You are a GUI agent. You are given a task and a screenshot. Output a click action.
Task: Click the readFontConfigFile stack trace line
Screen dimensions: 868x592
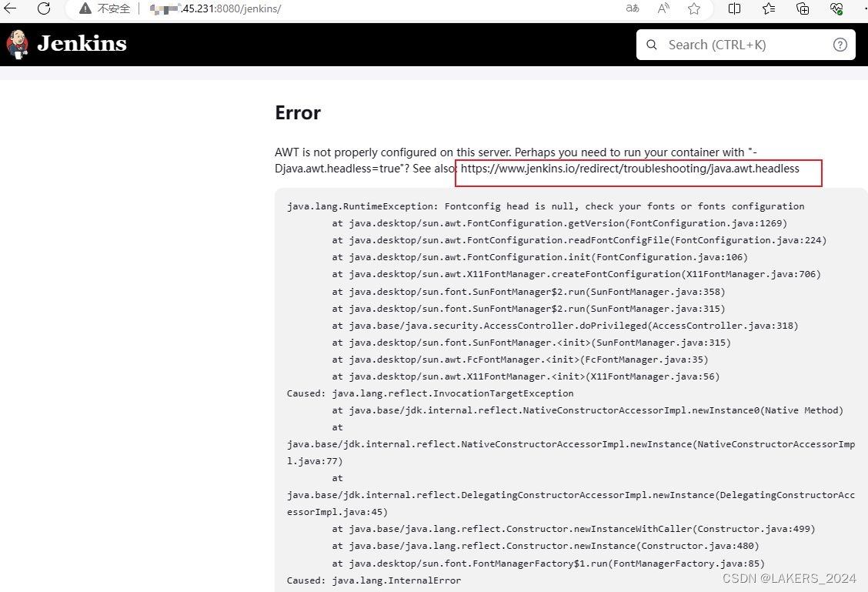[x=579, y=240]
